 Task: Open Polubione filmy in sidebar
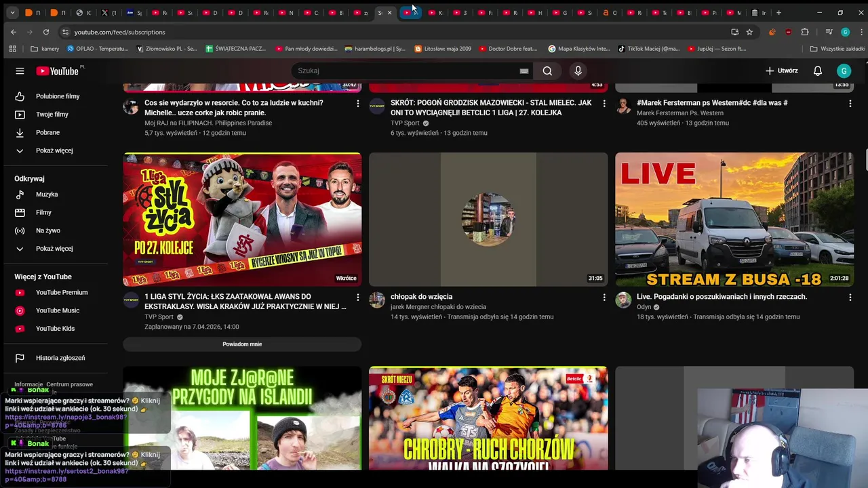click(x=58, y=96)
